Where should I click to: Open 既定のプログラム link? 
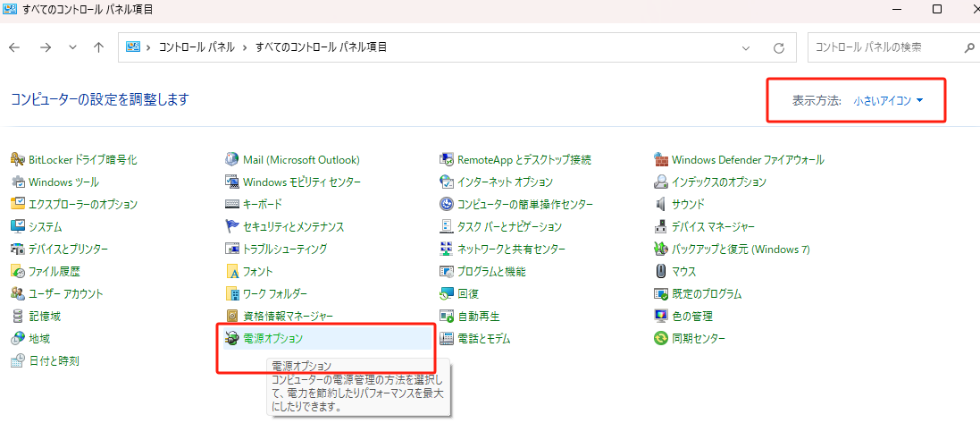(x=707, y=293)
